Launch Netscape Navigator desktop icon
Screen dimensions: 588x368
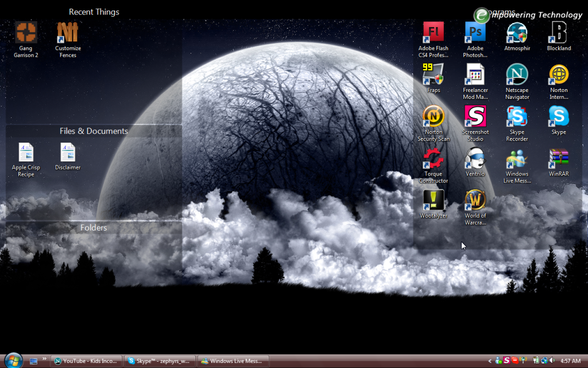517,81
